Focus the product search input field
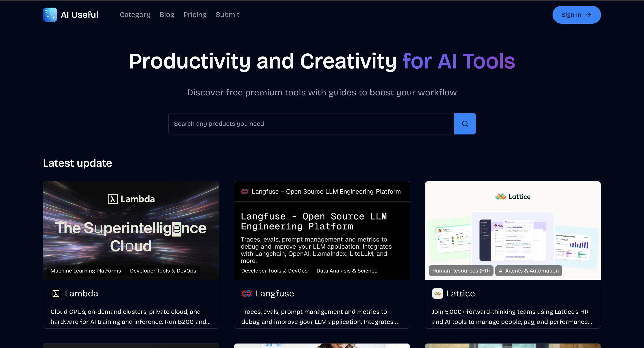 coord(311,124)
